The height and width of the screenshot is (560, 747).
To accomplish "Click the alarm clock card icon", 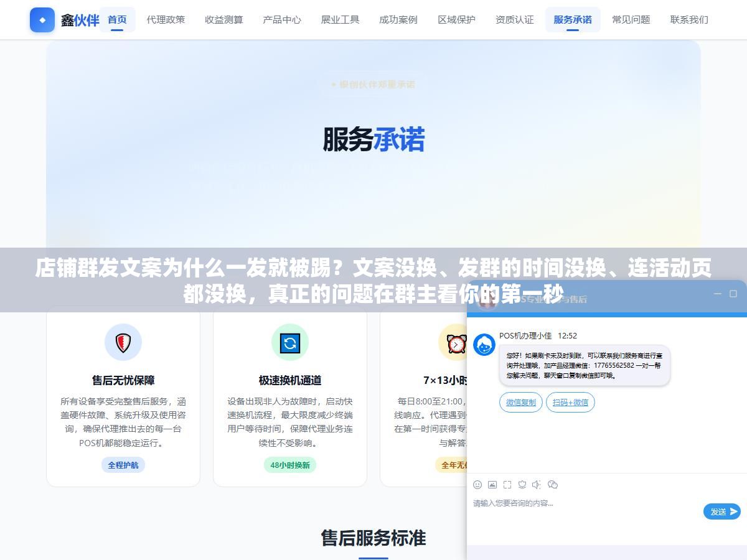I will (x=456, y=342).
